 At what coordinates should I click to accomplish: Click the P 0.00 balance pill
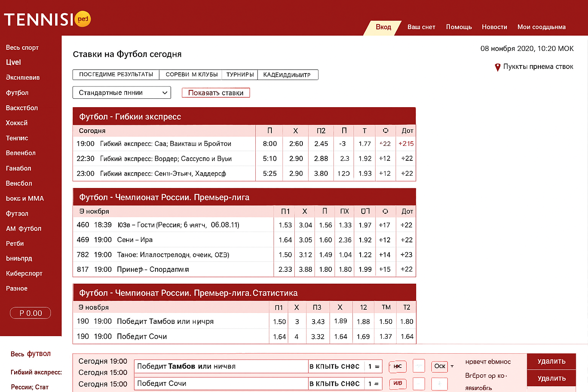point(30,313)
